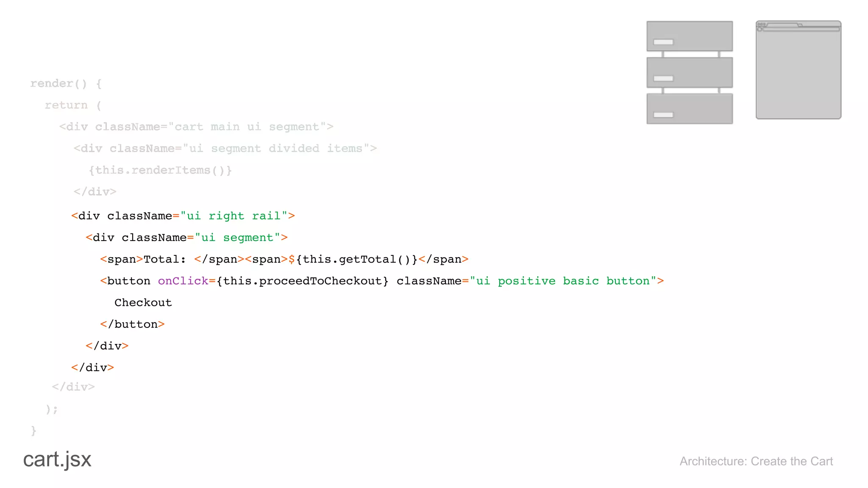This screenshot has width=868, height=488.
Task: Click the middle server unit in the stack
Action: point(689,72)
